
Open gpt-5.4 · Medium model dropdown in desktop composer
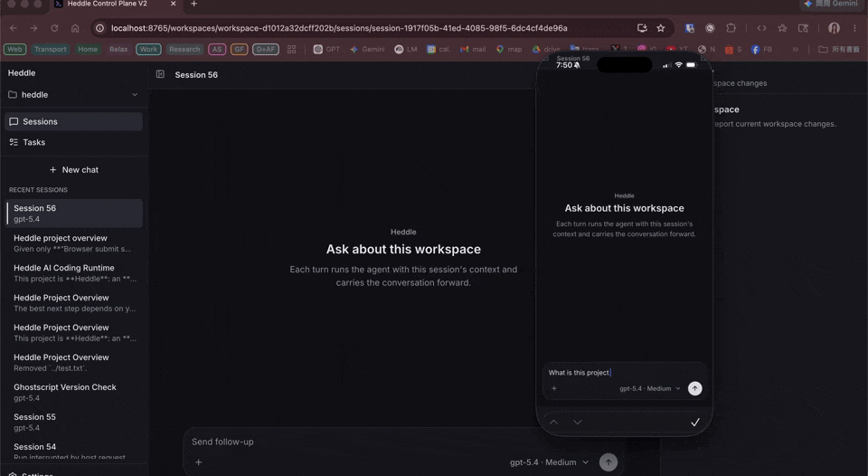(549, 462)
